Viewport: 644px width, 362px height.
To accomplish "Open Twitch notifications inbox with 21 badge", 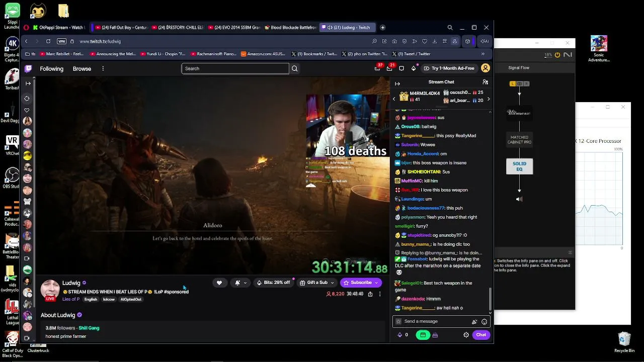I will click(390, 68).
